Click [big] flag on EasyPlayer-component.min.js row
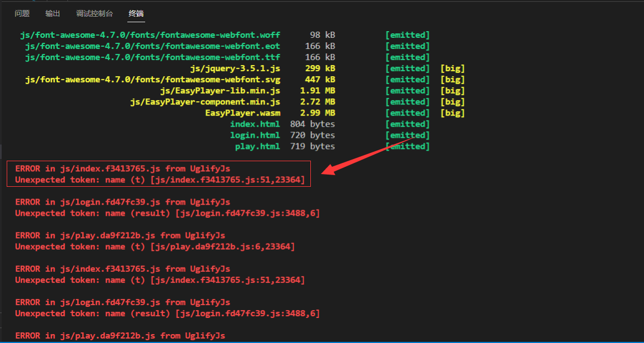This screenshot has width=644, height=343. coord(453,102)
